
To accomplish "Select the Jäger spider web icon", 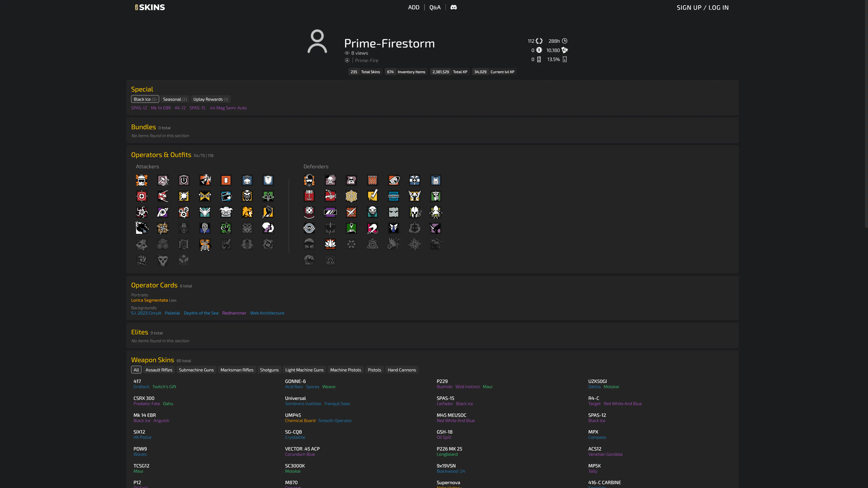I will tap(351, 196).
